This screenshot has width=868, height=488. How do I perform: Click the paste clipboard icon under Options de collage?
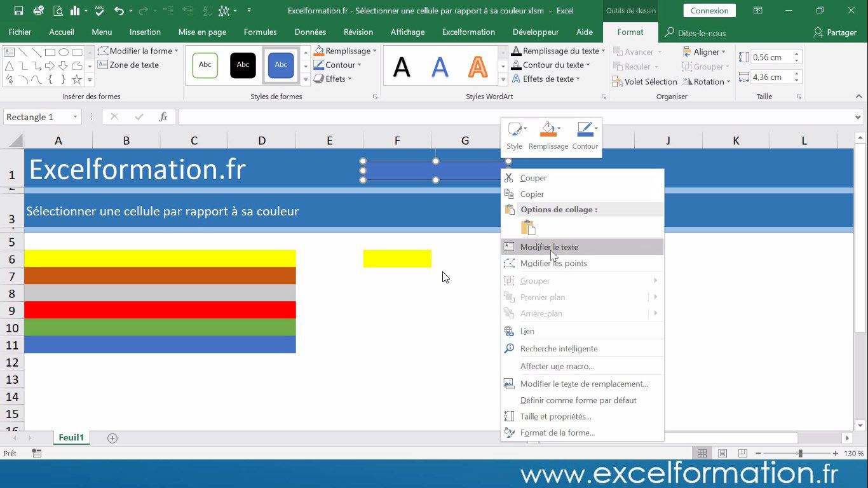(x=528, y=227)
